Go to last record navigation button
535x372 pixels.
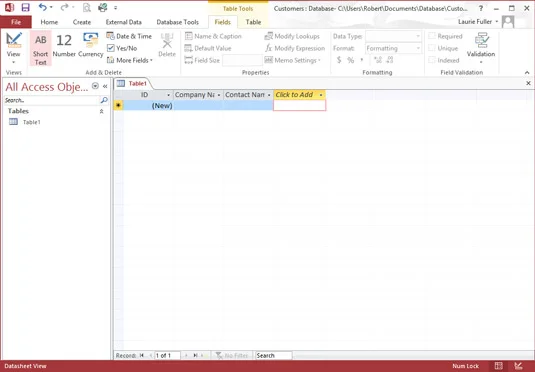click(x=195, y=355)
